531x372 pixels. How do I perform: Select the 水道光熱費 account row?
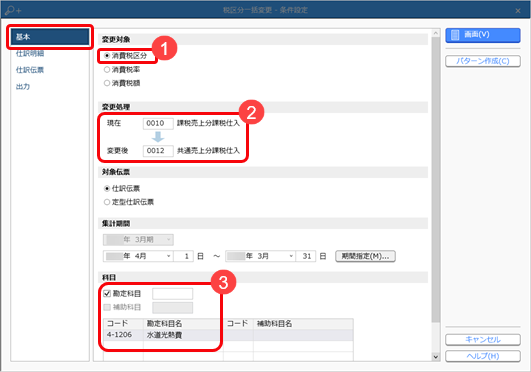pyautogui.click(x=228, y=335)
